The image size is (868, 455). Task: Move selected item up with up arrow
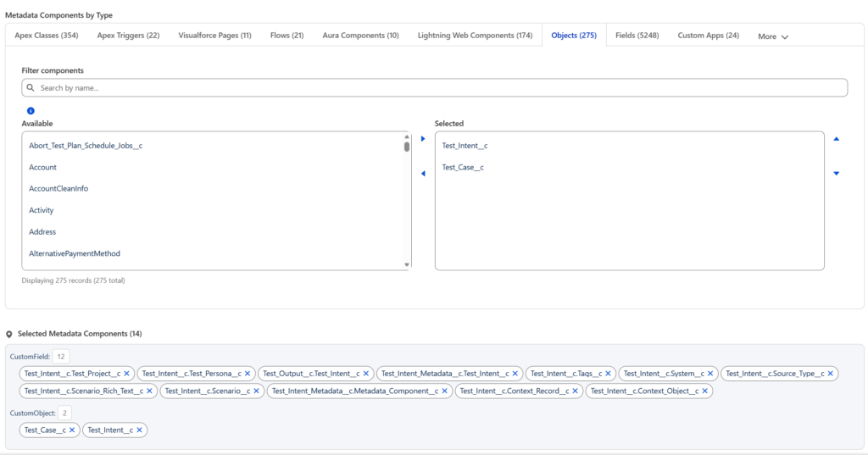837,139
